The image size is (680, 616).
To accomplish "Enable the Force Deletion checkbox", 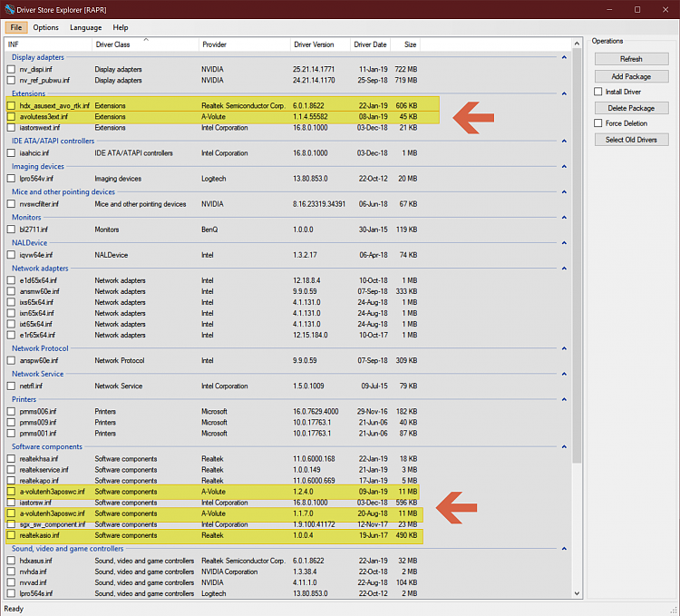I will click(598, 123).
